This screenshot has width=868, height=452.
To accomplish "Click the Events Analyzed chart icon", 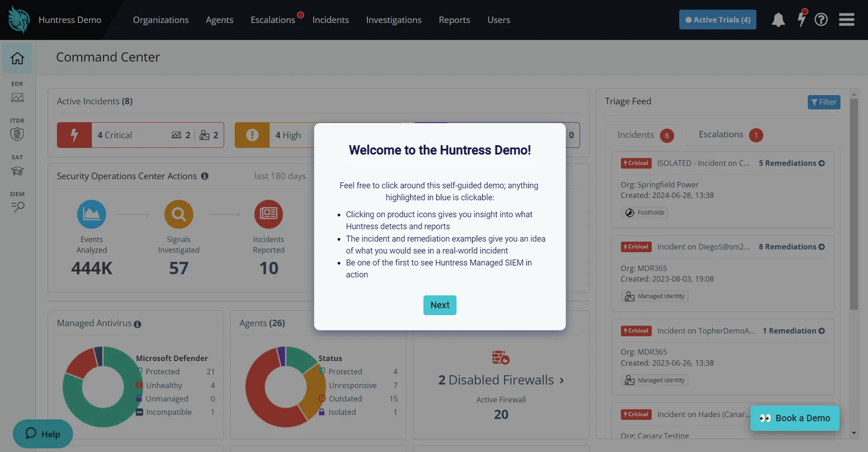I will click(x=91, y=214).
